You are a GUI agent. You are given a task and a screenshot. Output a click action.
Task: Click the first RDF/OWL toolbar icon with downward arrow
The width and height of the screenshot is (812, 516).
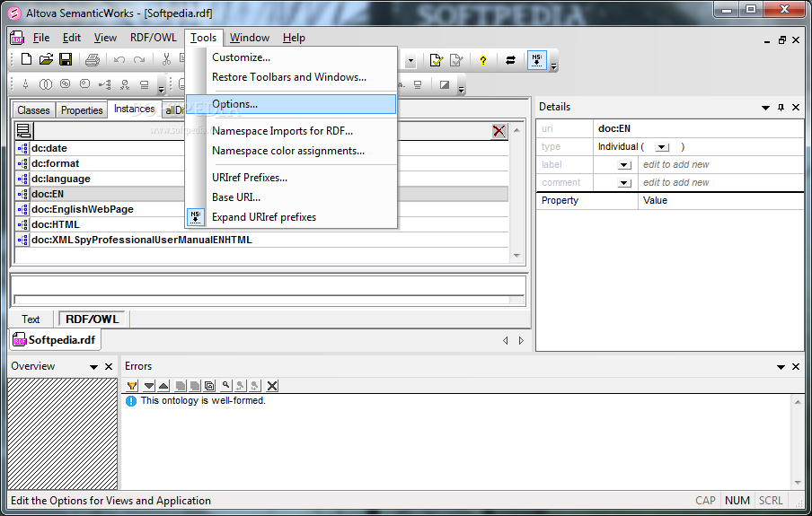(25, 84)
